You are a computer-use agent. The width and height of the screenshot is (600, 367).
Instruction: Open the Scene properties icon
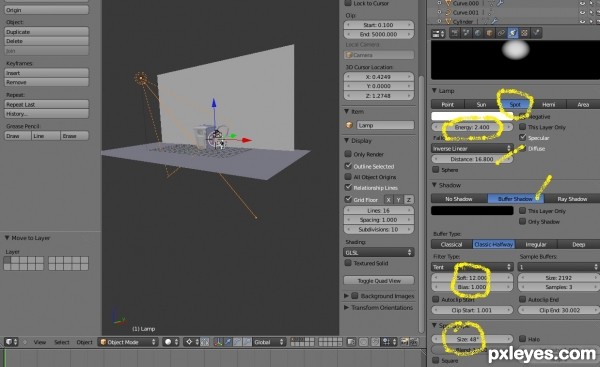[x=466, y=33]
